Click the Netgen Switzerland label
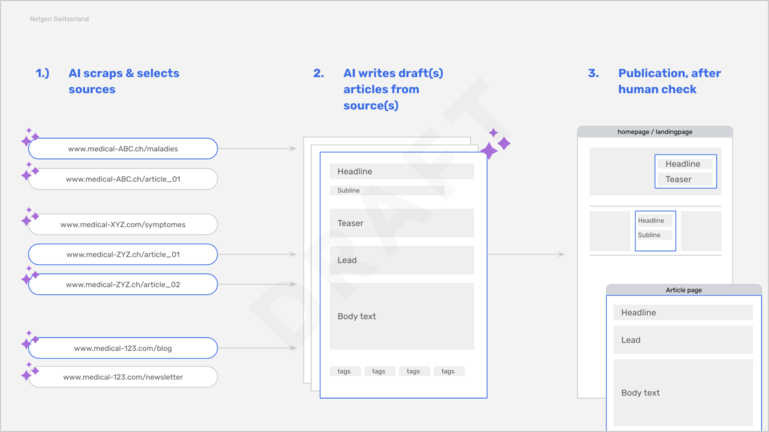Viewport: 769px width, 432px height. point(59,20)
